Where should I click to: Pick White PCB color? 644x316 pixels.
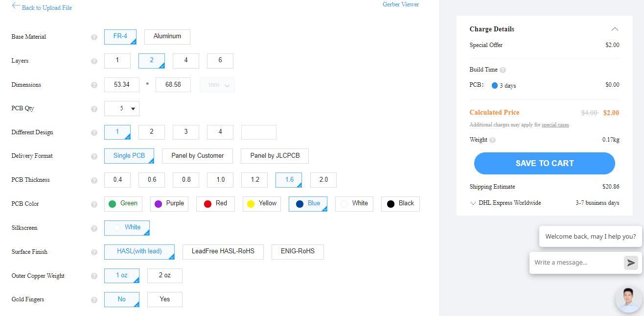(x=354, y=204)
